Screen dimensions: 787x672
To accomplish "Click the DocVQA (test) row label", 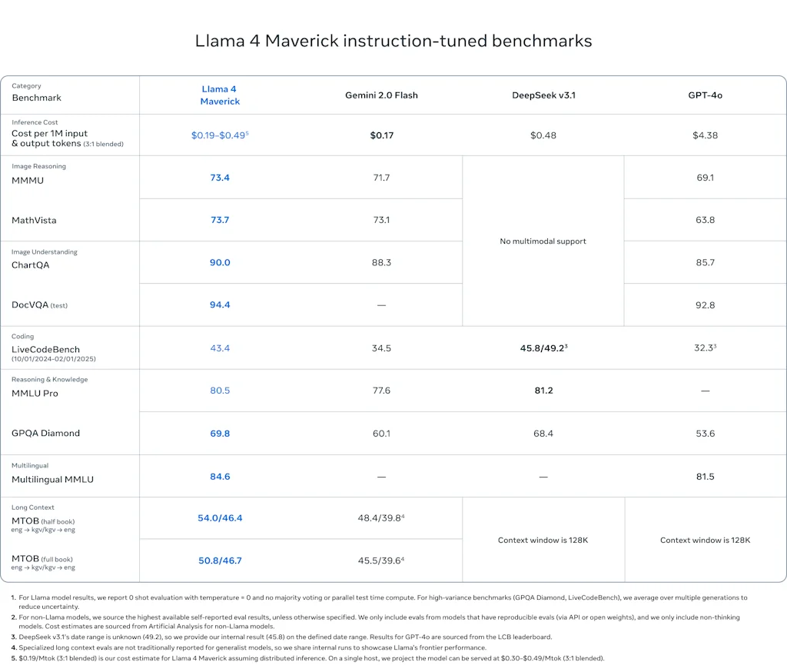I will [40, 305].
